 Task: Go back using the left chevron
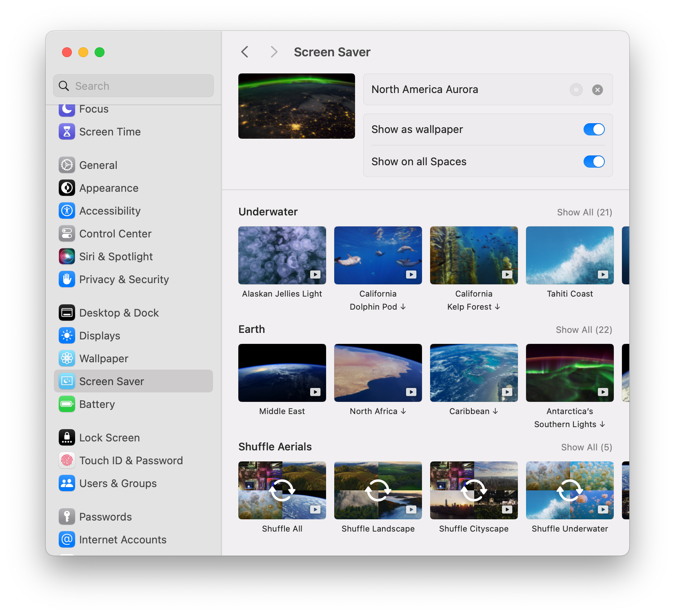pos(245,52)
